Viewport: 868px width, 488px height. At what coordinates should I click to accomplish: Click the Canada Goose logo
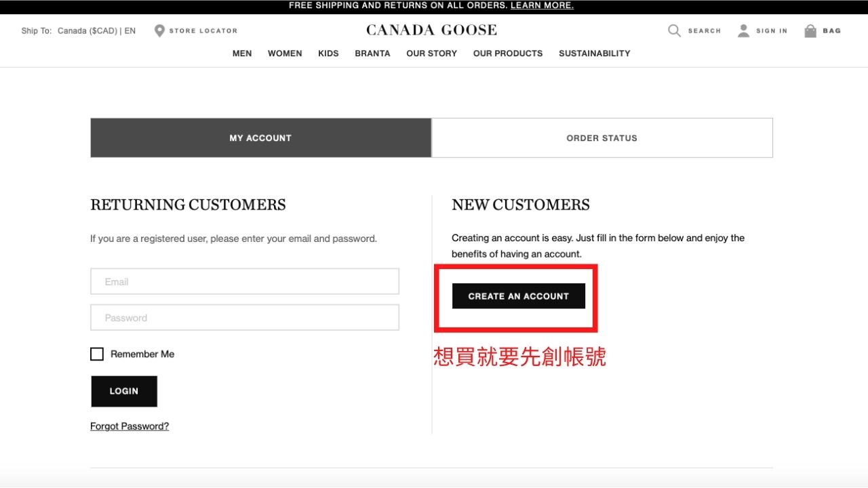point(431,30)
